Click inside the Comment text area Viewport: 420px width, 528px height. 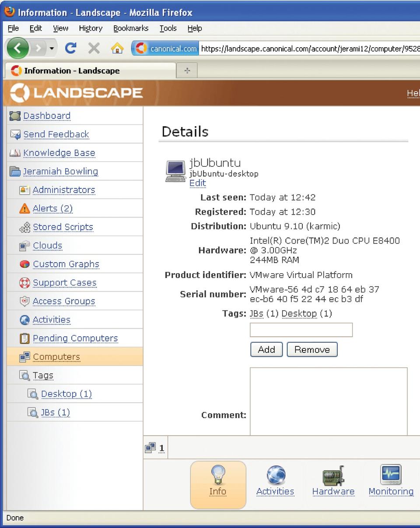tap(329, 401)
